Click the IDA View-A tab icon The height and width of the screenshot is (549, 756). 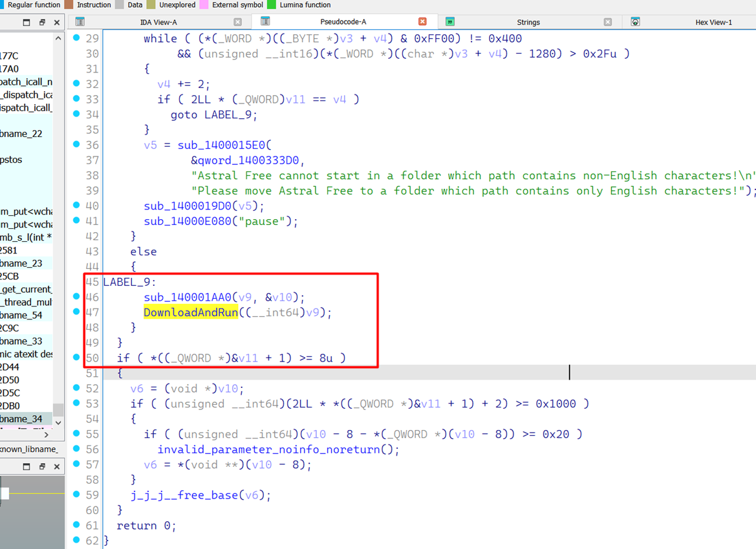(80, 22)
